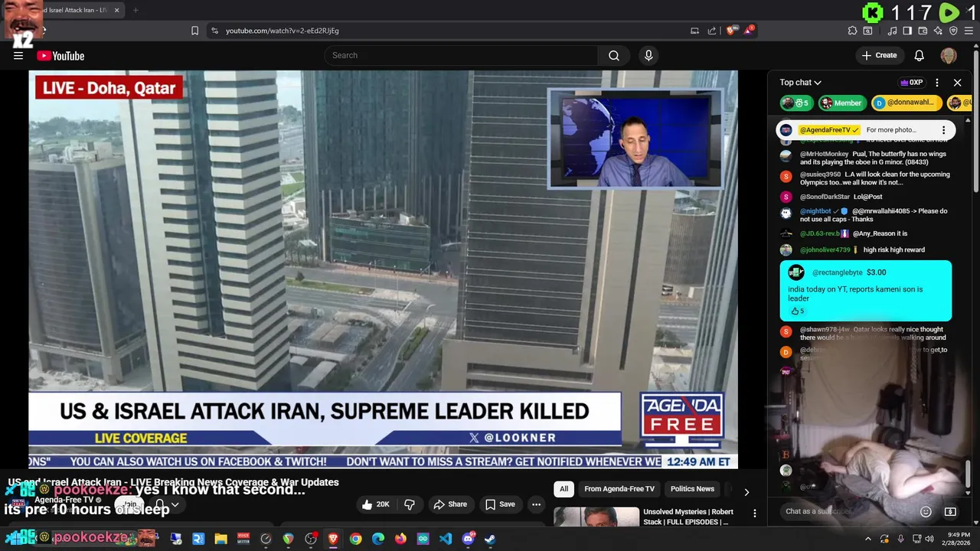Click the @SonofDarkStar chat username
980x551 pixels.
tap(825, 197)
